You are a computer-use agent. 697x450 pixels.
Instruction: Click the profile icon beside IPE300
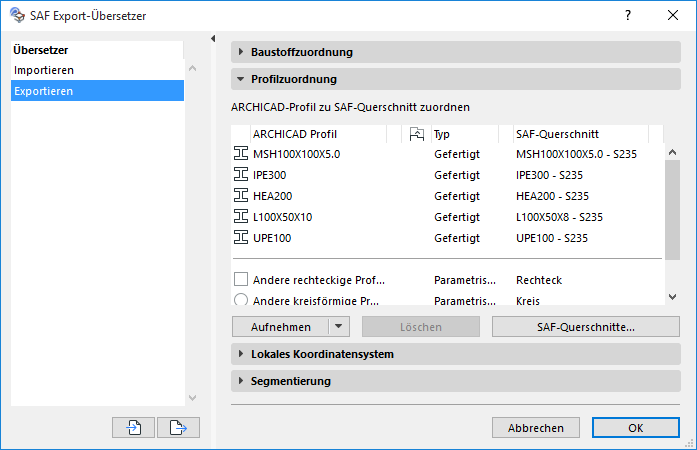click(x=241, y=174)
